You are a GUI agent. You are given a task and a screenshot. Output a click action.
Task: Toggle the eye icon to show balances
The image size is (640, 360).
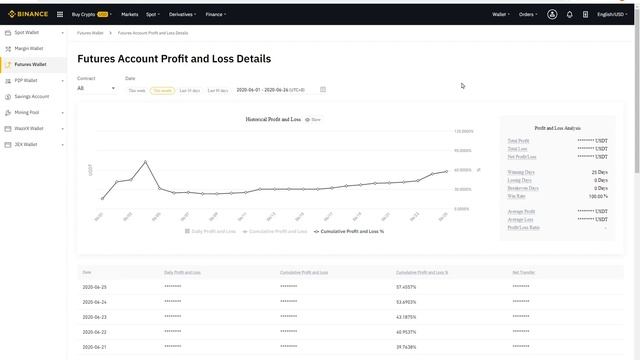point(307,120)
